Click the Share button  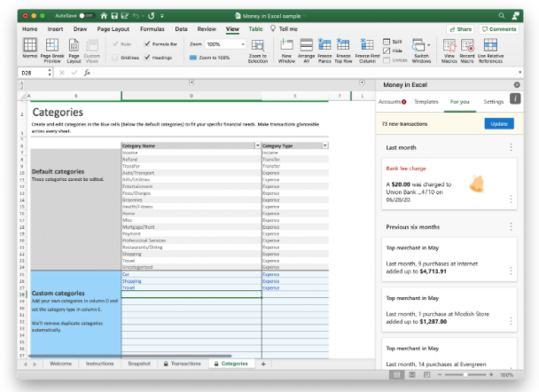[x=460, y=29]
